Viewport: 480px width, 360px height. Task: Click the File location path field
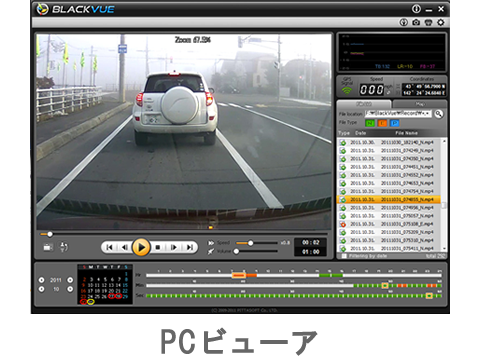point(398,114)
